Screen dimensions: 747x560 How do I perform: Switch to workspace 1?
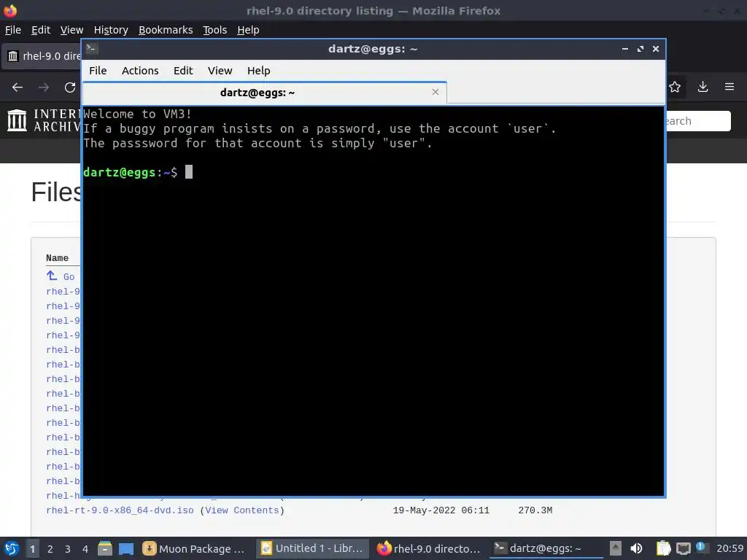coord(32,549)
